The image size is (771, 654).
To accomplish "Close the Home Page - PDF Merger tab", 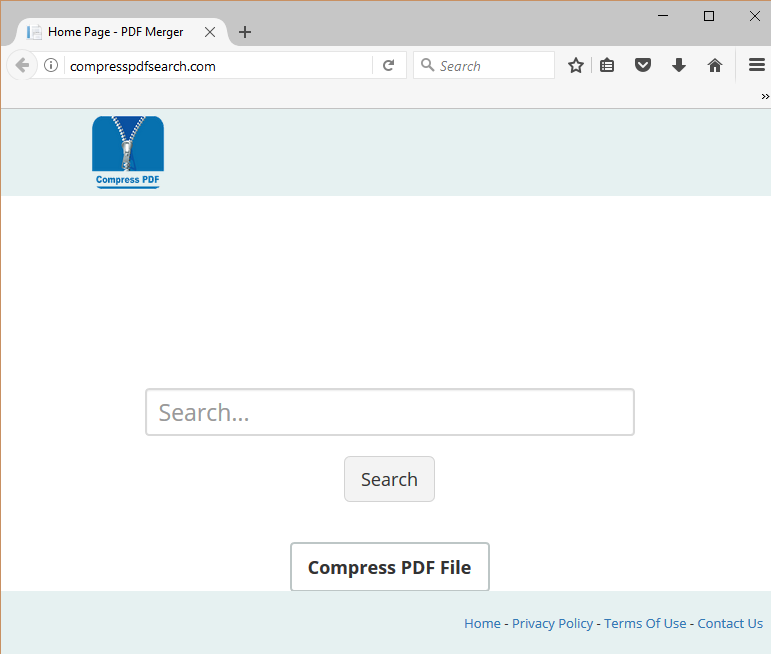I will (210, 32).
